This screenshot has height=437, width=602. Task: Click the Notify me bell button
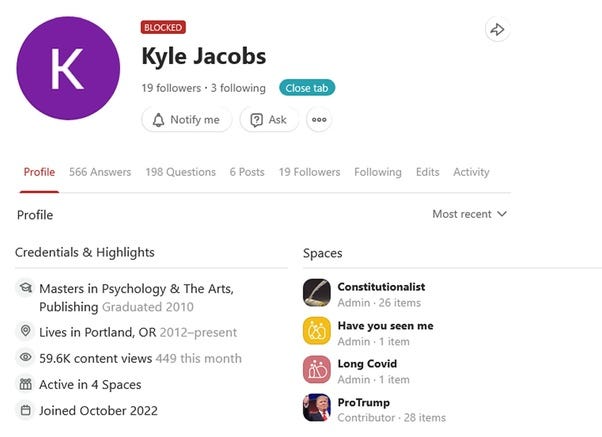[186, 120]
